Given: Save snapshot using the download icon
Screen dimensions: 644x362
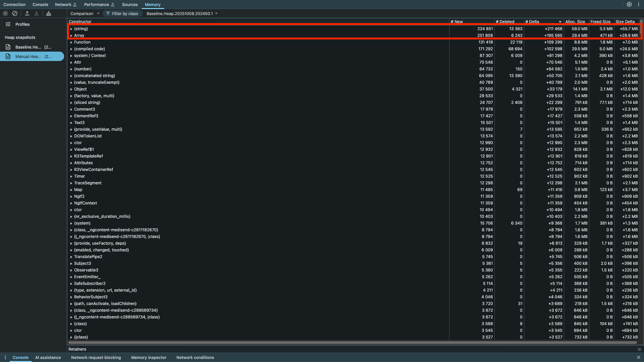Looking at the screenshot, I should tap(36, 13).
